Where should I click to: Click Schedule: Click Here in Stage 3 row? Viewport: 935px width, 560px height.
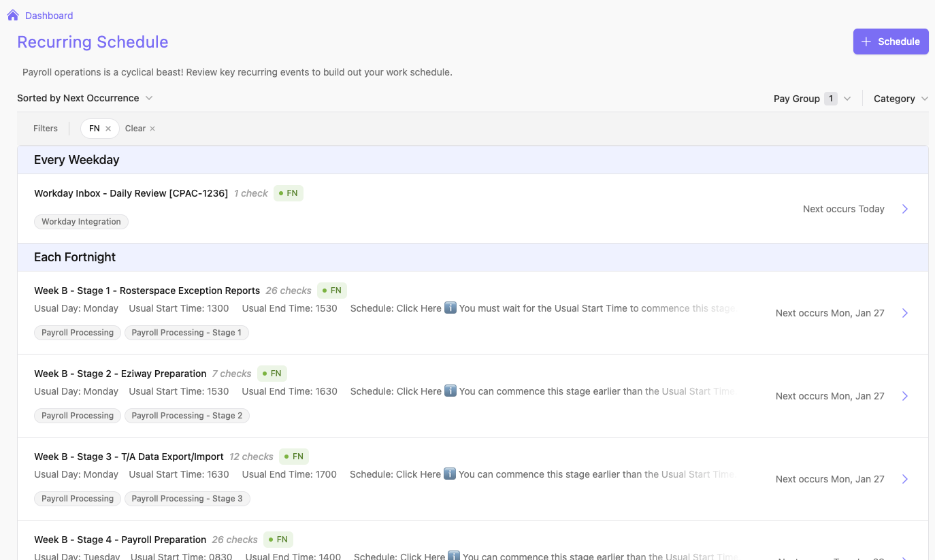pos(395,474)
